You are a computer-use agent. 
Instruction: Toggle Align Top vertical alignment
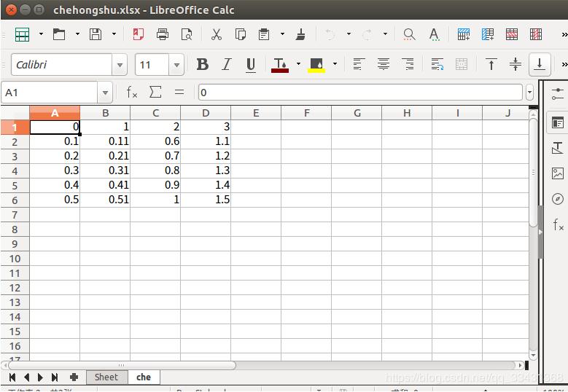coord(491,64)
